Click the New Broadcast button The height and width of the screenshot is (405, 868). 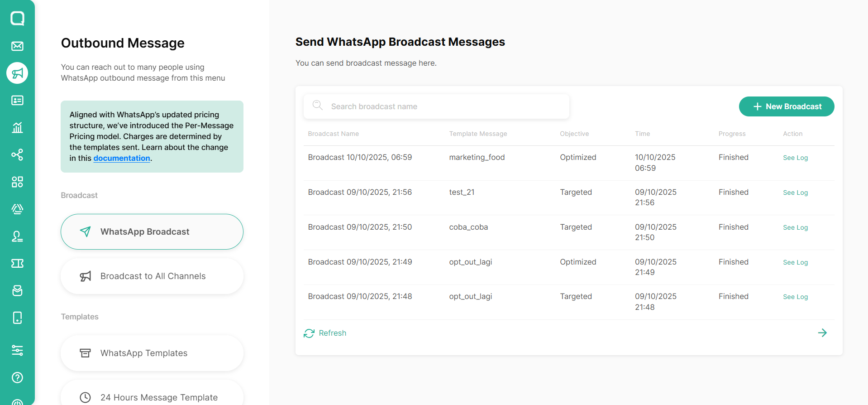coord(786,106)
